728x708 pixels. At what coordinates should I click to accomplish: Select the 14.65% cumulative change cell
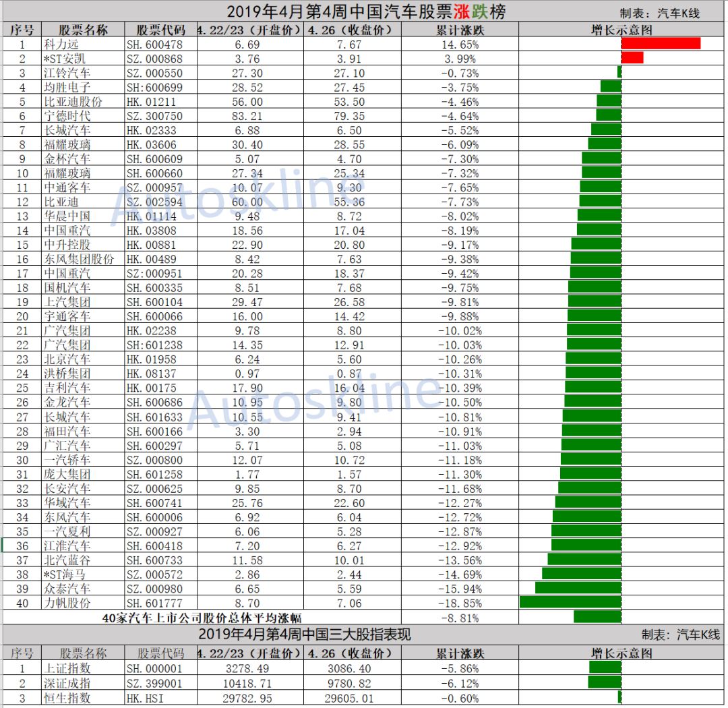[460, 45]
